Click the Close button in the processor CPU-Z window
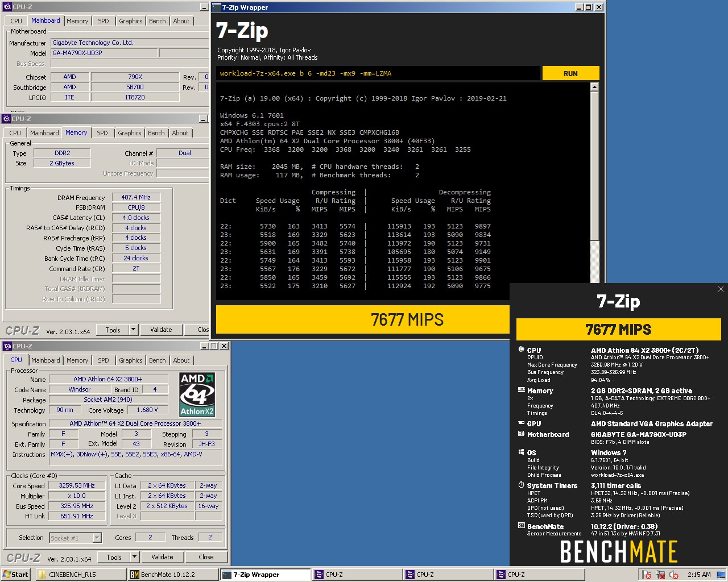This screenshot has width=728, height=582. point(206,557)
